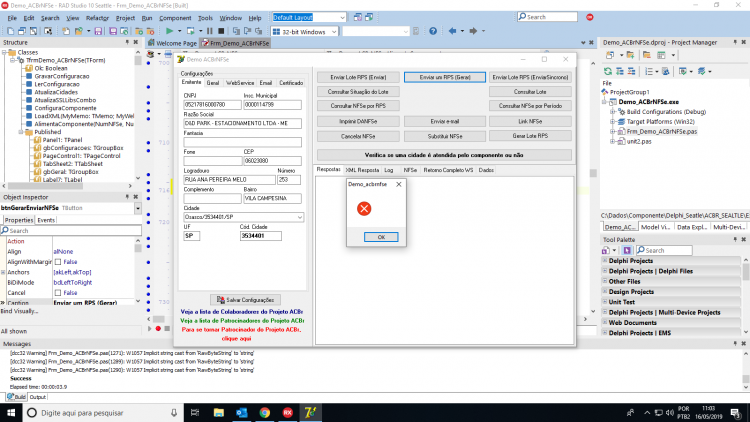
Task: Click the Cancelar NFSe button
Action: pyautogui.click(x=358, y=136)
